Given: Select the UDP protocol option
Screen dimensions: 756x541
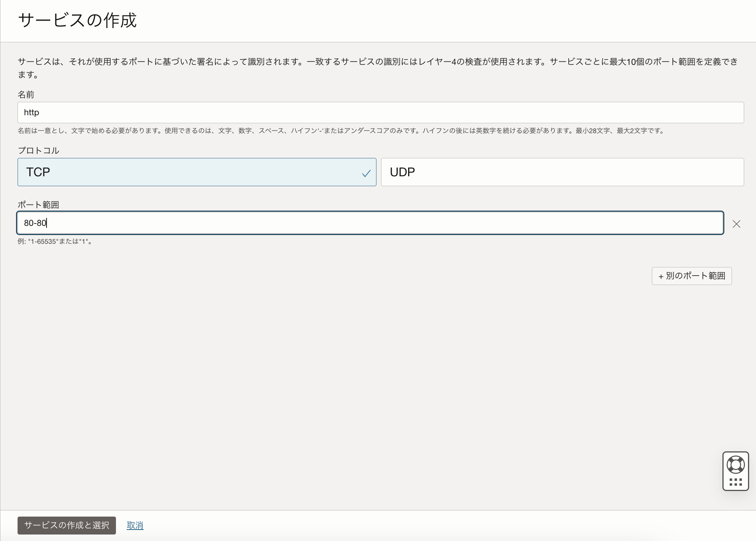Looking at the screenshot, I should (x=562, y=172).
